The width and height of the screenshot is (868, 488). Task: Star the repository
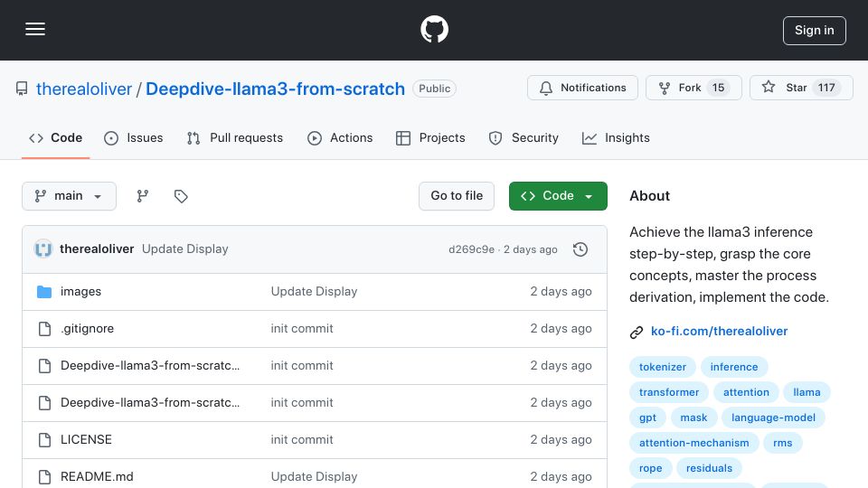[801, 88]
